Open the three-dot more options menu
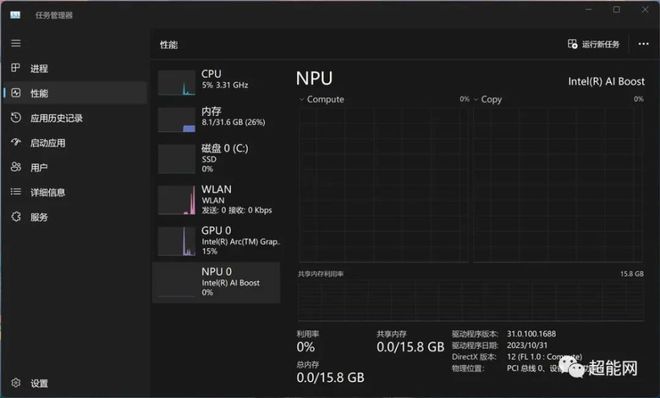Viewport: 660px width, 398px height. (x=643, y=44)
